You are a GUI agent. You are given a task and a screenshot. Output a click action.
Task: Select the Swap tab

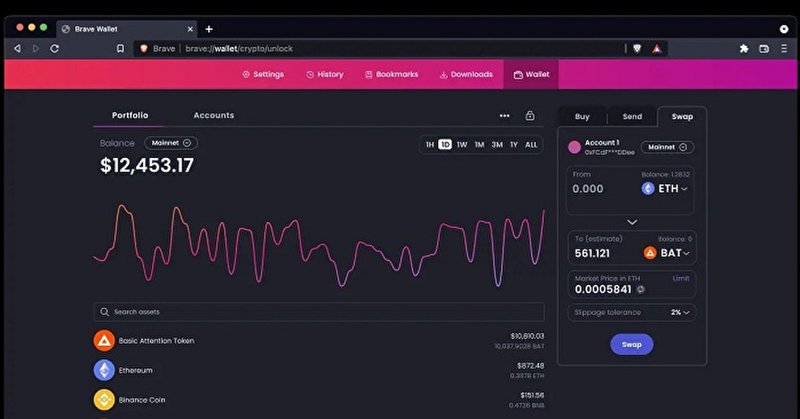[x=682, y=116]
